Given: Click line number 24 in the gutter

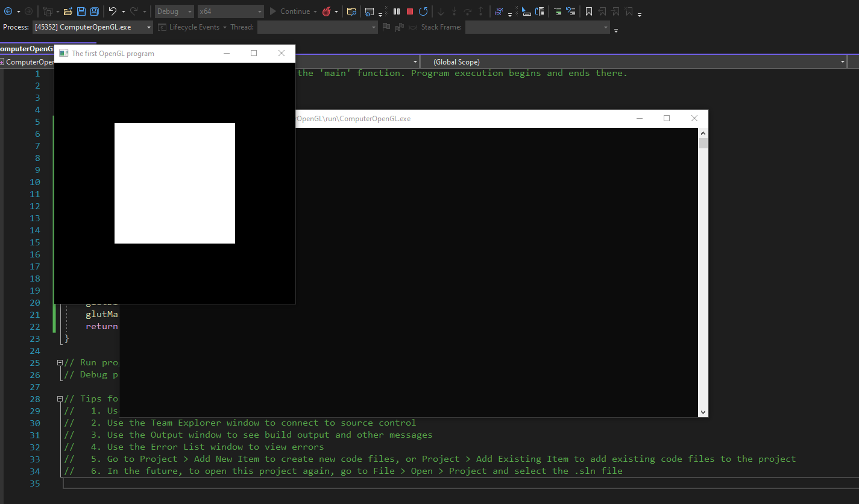Looking at the screenshot, I should 35,350.
